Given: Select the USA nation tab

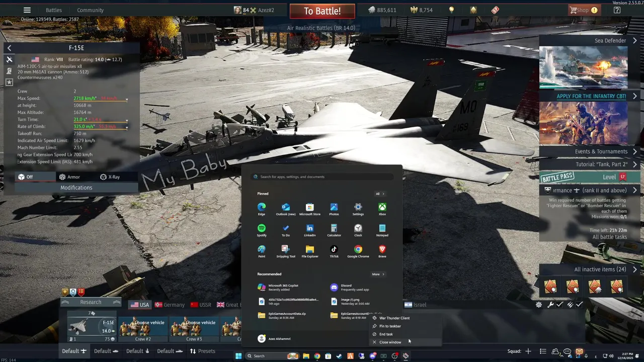Looking at the screenshot, I should tap(140, 305).
